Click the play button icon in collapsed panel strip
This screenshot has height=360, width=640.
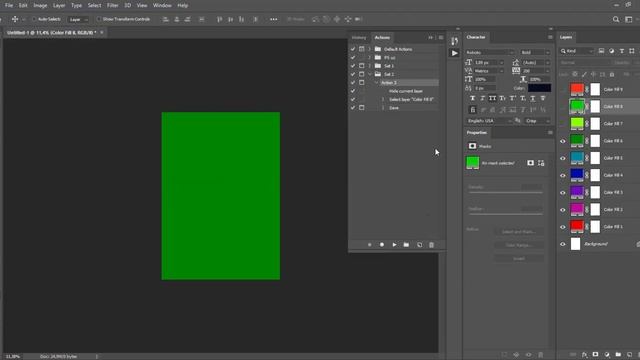pyautogui.click(x=454, y=53)
